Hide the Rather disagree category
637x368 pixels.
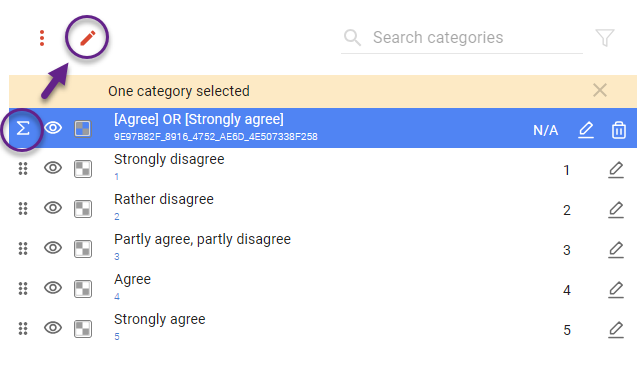(x=53, y=208)
